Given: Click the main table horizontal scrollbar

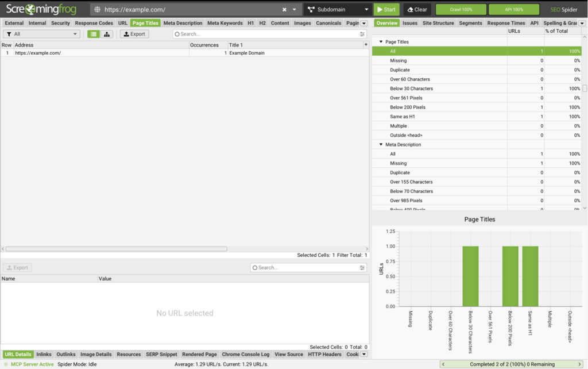Looking at the screenshot, I should click(116, 248).
